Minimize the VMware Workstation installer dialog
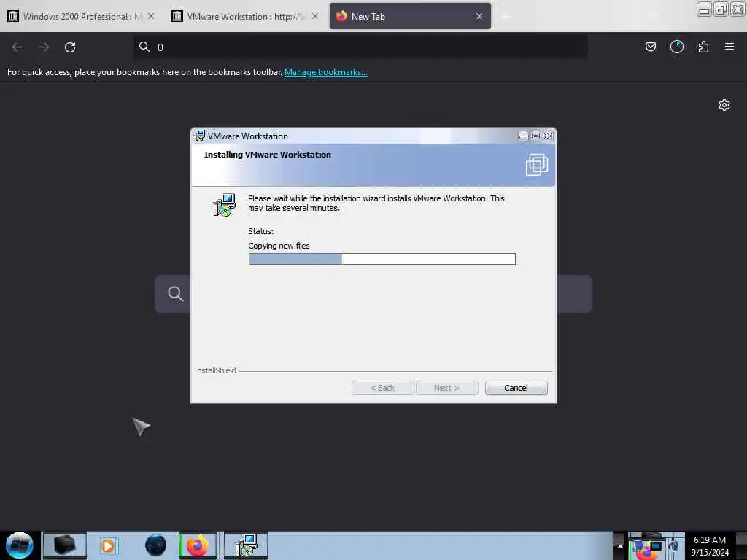Image resolution: width=747 pixels, height=560 pixels. pyautogui.click(x=523, y=136)
